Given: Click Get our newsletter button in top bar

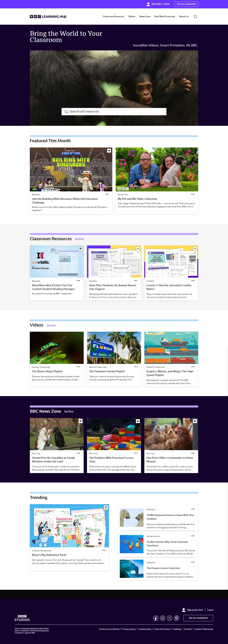Looking at the screenshot, I should pyautogui.click(x=186, y=4).
